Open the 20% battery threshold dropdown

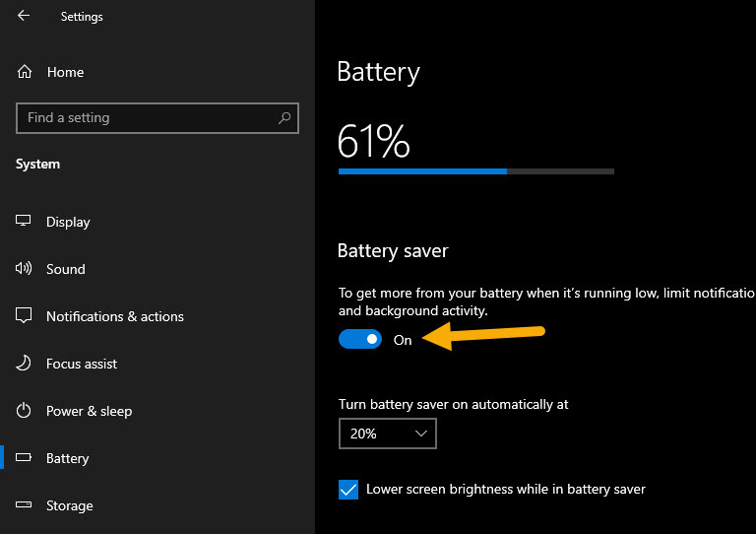tap(387, 434)
